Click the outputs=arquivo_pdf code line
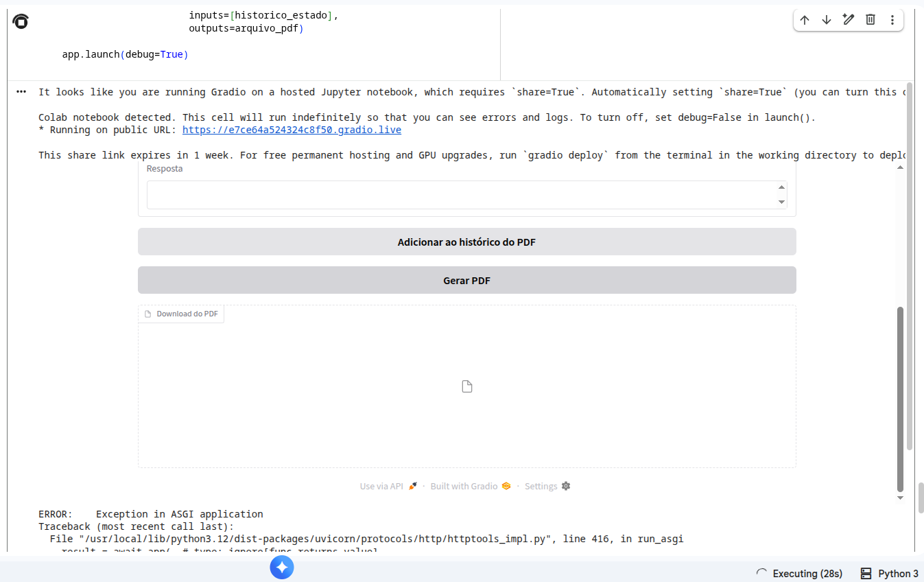 click(x=246, y=29)
